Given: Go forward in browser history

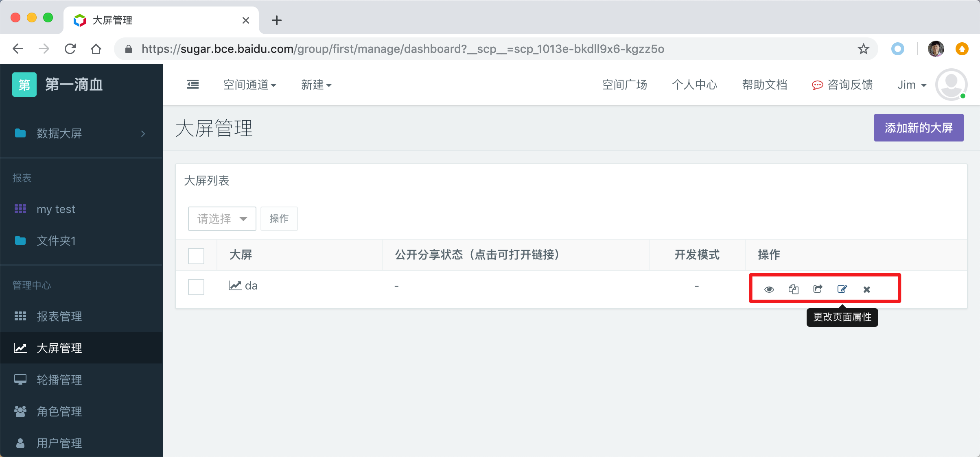Looking at the screenshot, I should pyautogui.click(x=44, y=49).
